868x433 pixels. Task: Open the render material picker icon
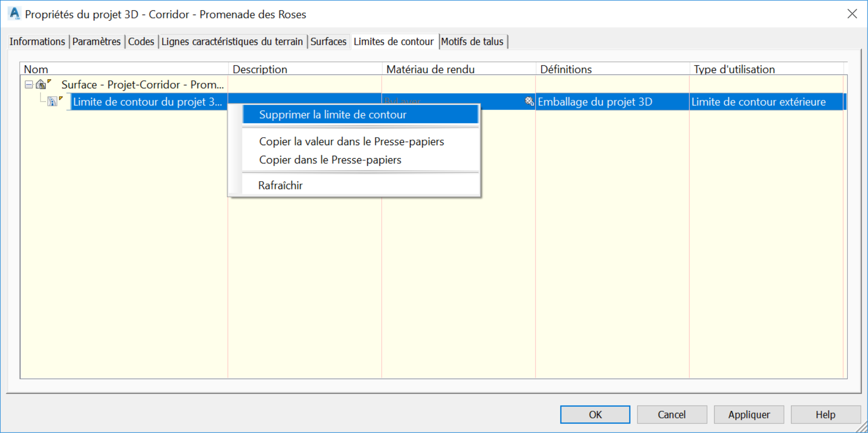tap(529, 101)
